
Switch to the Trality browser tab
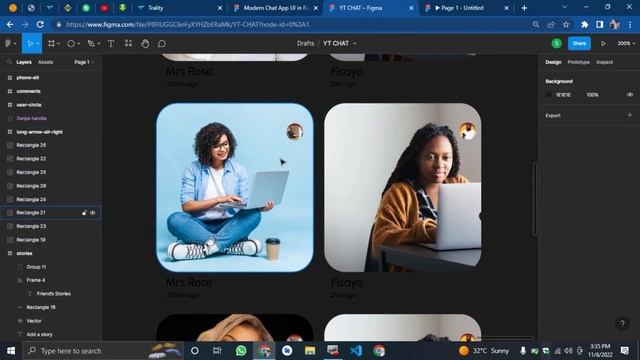(180, 8)
